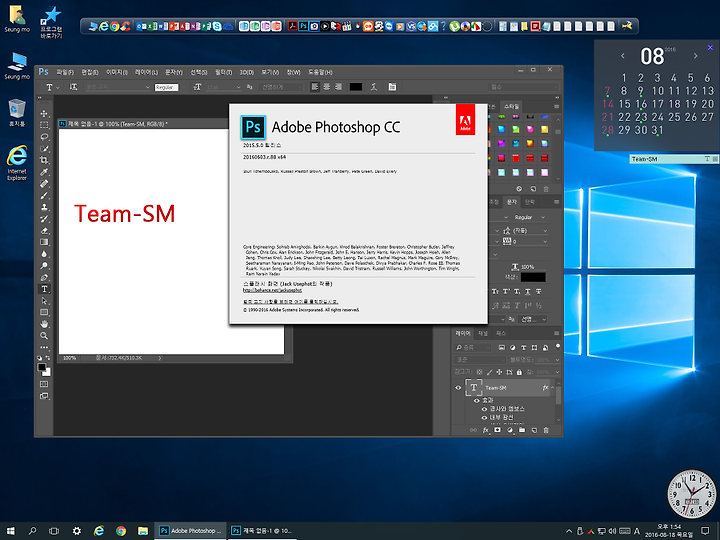The image size is (720, 540).
Task: Toggle layer filtering switch in Layers panel
Action: point(558,347)
